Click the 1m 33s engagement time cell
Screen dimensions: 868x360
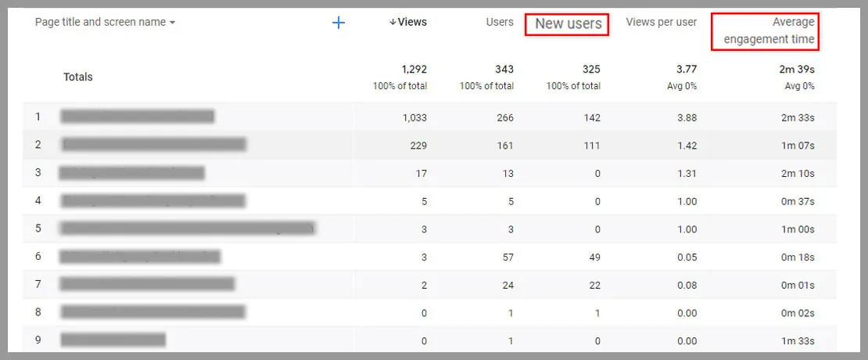pyautogui.click(x=797, y=340)
